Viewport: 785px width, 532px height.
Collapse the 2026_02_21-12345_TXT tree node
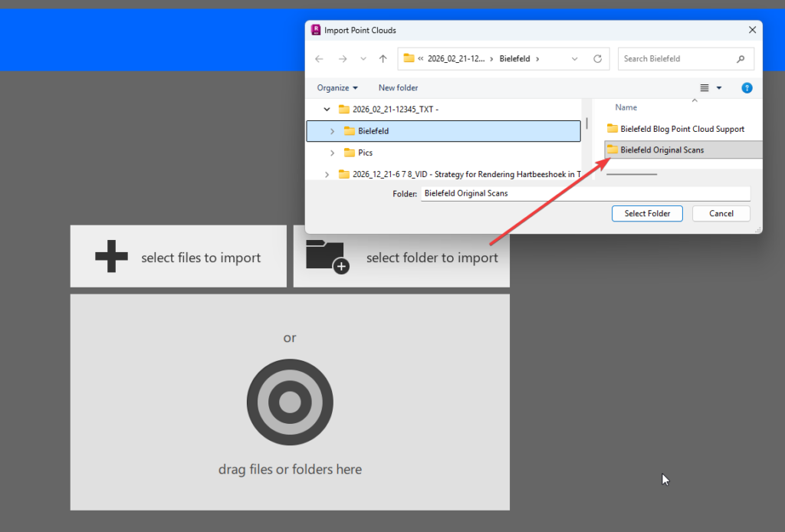coord(327,109)
